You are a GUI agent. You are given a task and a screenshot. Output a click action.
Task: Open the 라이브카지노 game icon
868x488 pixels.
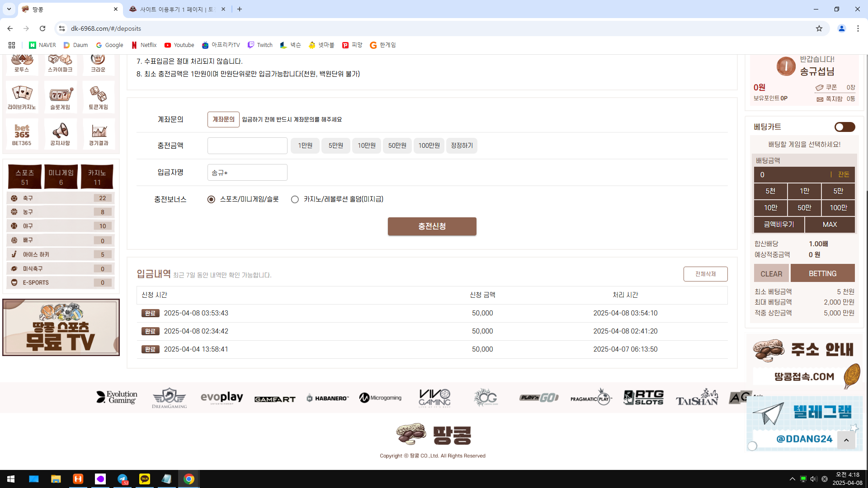tap(22, 97)
